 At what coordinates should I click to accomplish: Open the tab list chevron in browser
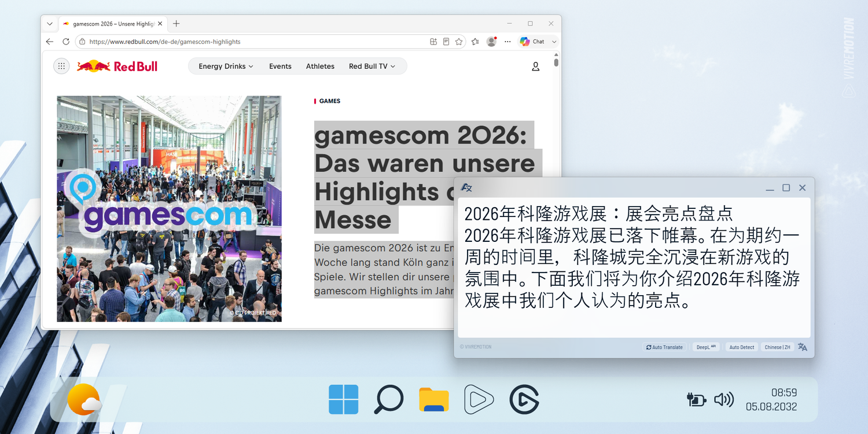click(50, 24)
